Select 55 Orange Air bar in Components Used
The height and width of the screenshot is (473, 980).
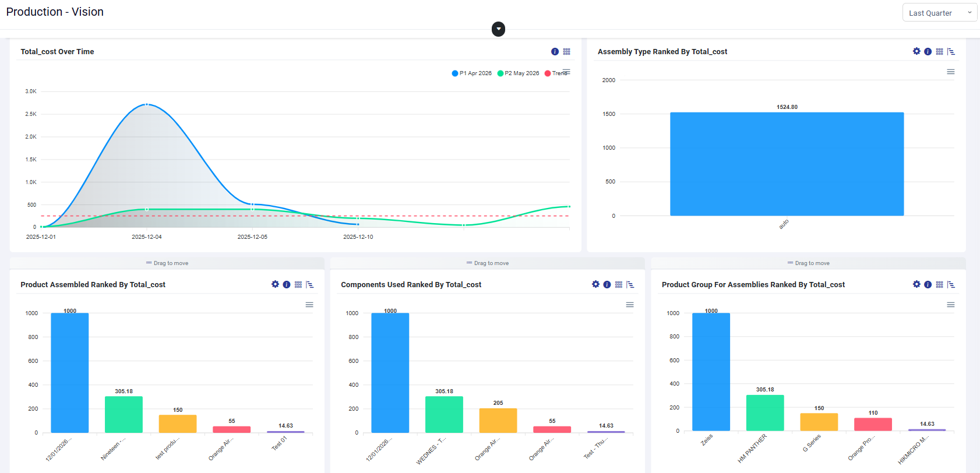point(552,429)
